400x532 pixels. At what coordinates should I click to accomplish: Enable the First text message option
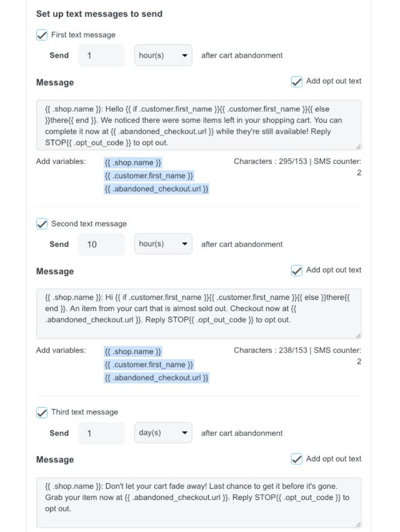pyautogui.click(x=41, y=35)
